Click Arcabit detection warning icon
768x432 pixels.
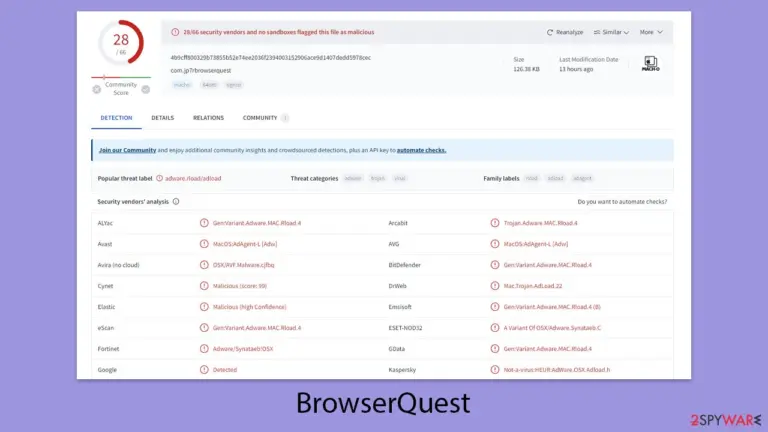[495, 223]
